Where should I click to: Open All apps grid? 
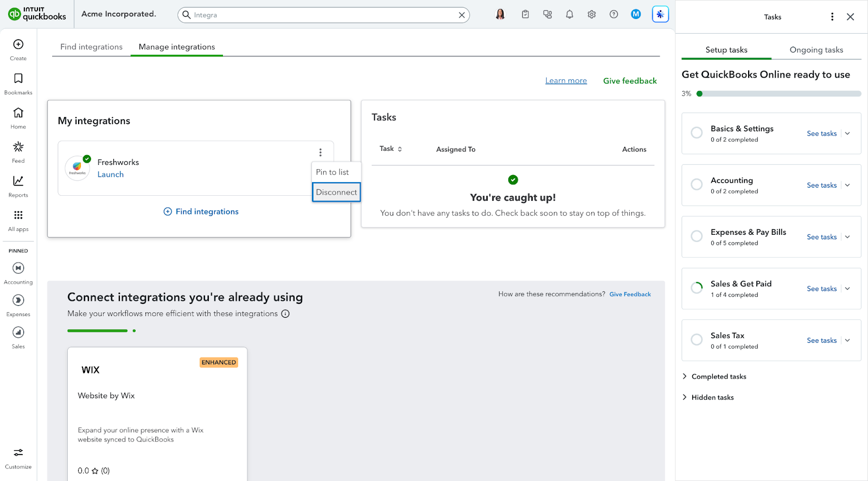point(18,220)
